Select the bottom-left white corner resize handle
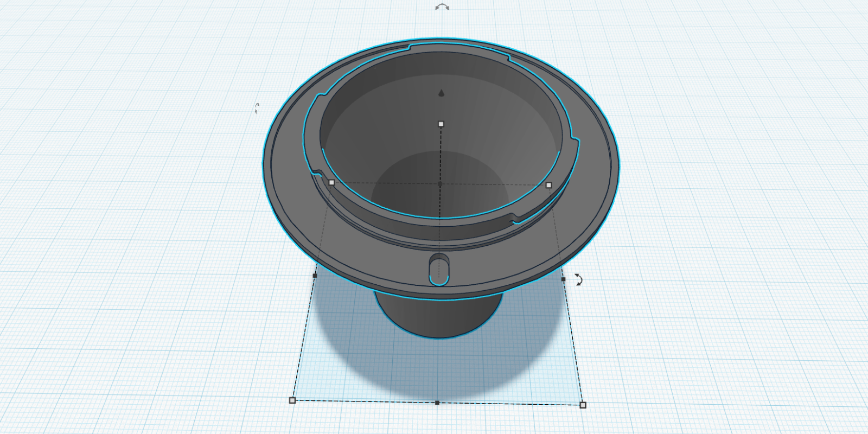Screen dimensions: 868x434 click(292, 400)
